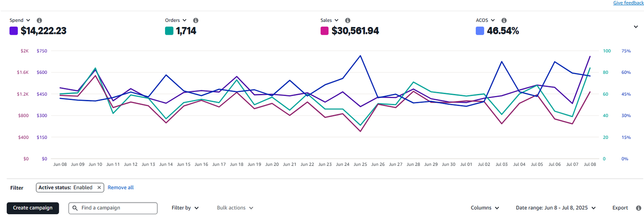Collapse chart using chevron at far right
Image resolution: width=644 pixels, height=219 pixels.
[636, 27]
